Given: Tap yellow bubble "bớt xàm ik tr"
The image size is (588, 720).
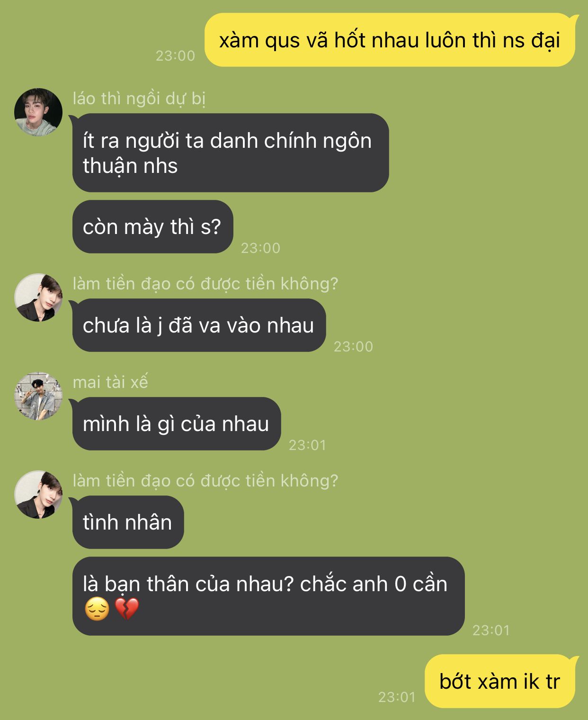Looking at the screenshot, I should click(501, 682).
